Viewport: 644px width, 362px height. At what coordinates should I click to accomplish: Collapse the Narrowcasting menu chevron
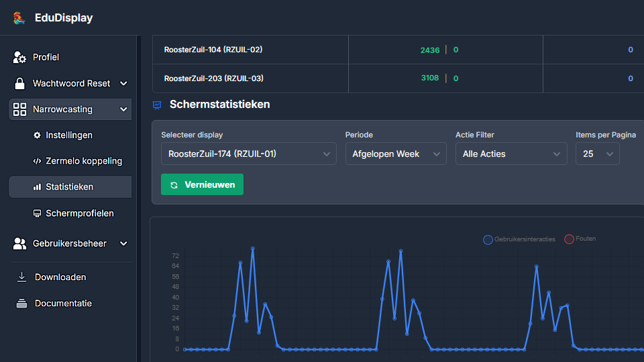(123, 109)
